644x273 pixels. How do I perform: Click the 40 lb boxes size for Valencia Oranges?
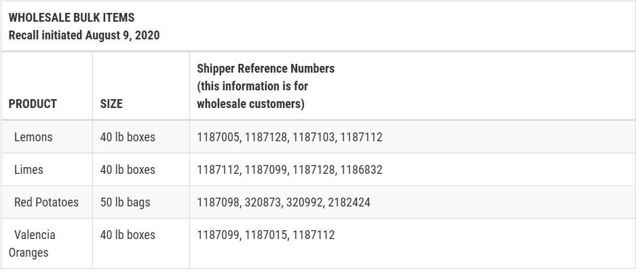point(128,235)
